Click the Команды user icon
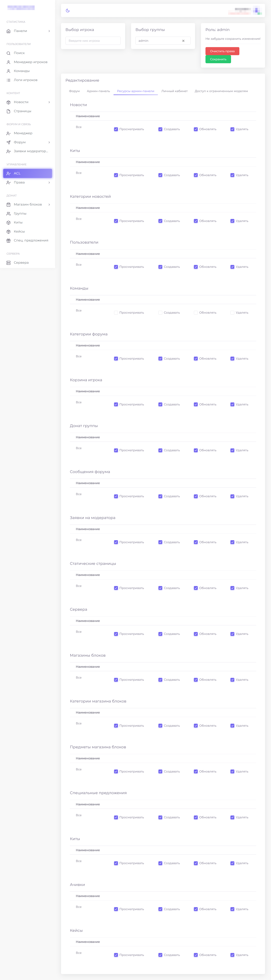This screenshot has width=271, height=980. pyautogui.click(x=8, y=71)
